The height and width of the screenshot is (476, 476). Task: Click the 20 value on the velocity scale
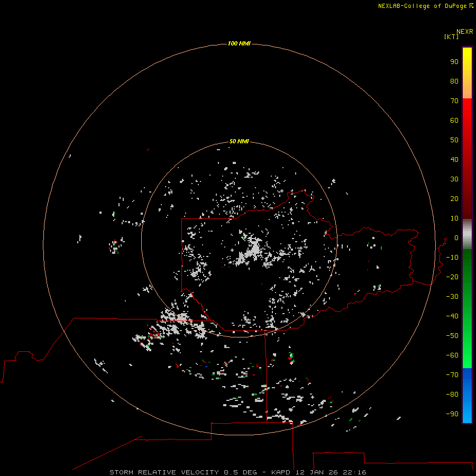454,199
